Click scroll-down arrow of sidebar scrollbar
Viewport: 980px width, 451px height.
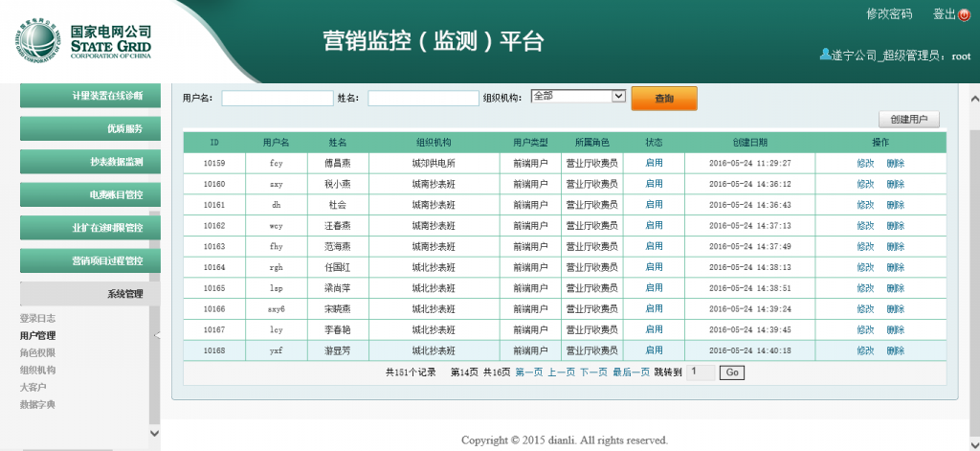pos(154,432)
